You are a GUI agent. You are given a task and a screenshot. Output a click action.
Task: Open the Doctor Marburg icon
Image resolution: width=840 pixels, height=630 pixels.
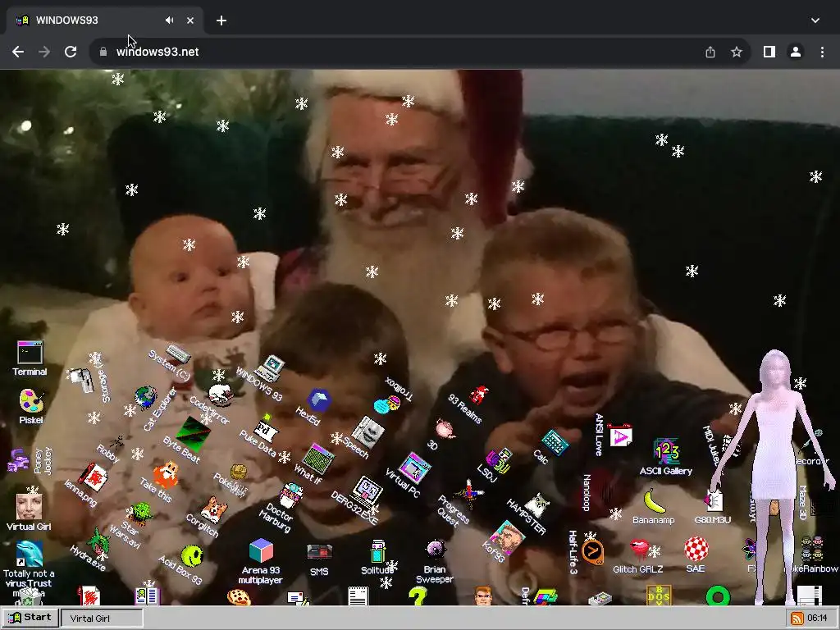(292, 495)
